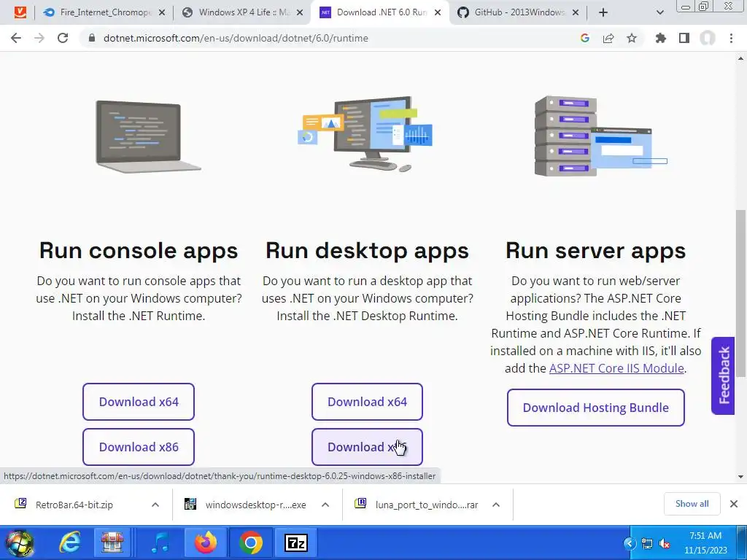Open Chrome's three-dot menu

pyautogui.click(x=731, y=38)
